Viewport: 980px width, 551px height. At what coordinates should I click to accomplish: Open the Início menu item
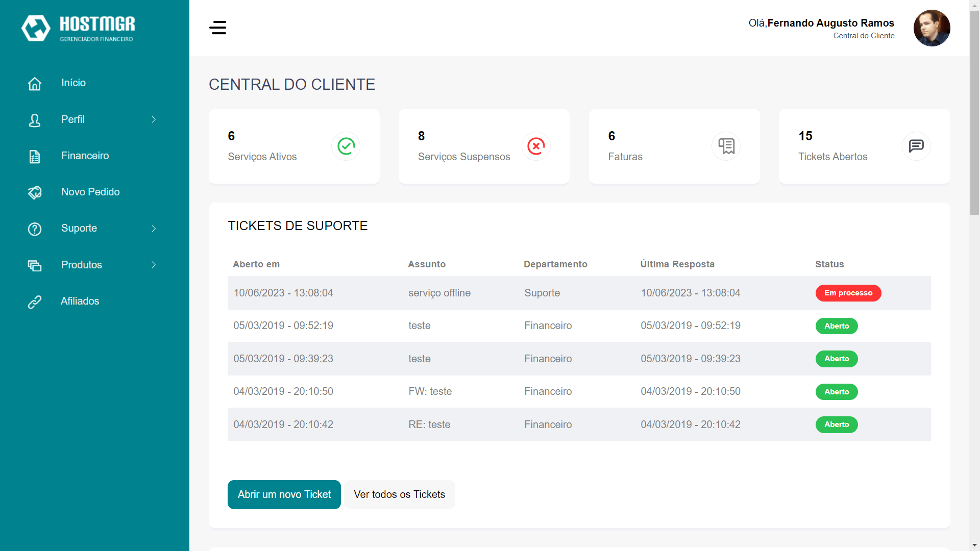pos(73,83)
